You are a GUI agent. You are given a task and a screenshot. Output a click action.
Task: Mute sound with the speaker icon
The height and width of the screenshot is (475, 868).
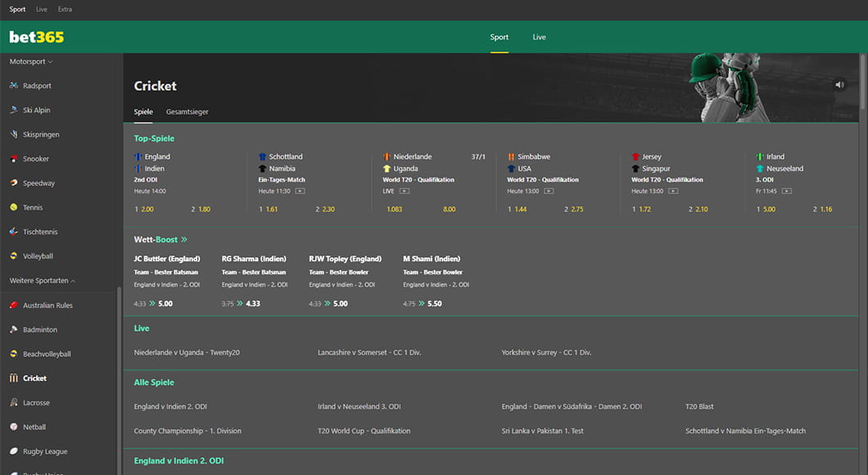(x=839, y=84)
